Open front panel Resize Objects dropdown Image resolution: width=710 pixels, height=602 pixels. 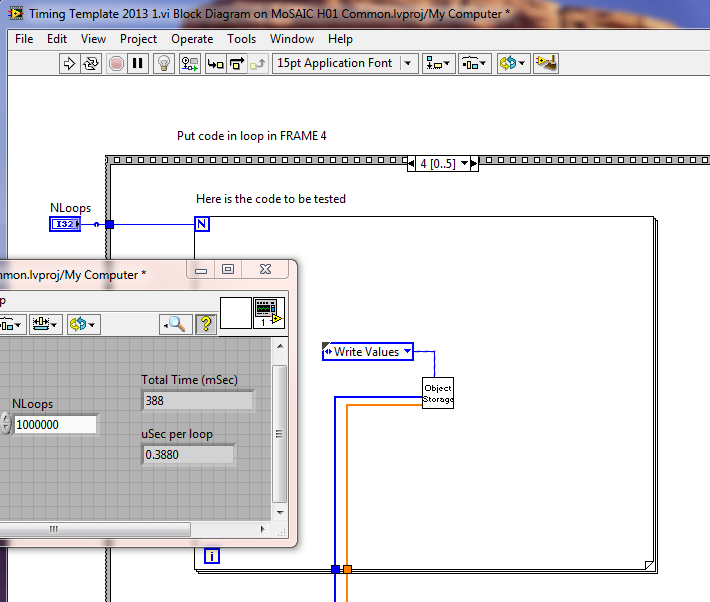(x=45, y=324)
